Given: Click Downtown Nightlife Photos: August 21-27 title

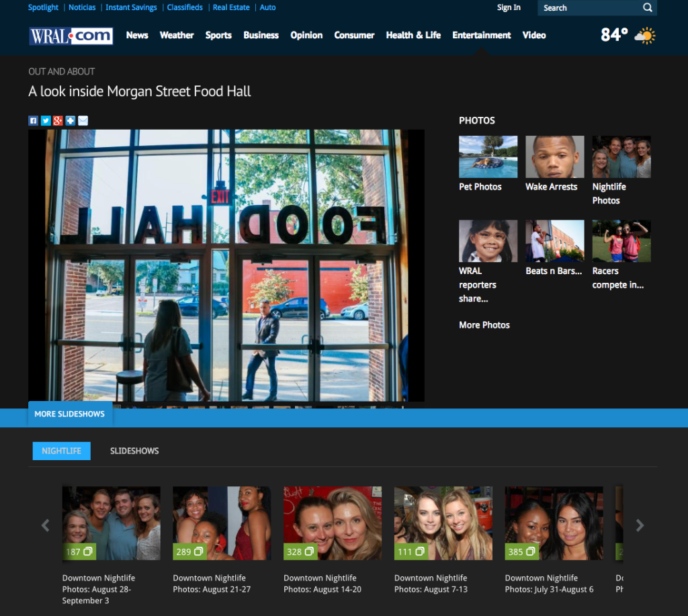Looking at the screenshot, I should pos(212,584).
